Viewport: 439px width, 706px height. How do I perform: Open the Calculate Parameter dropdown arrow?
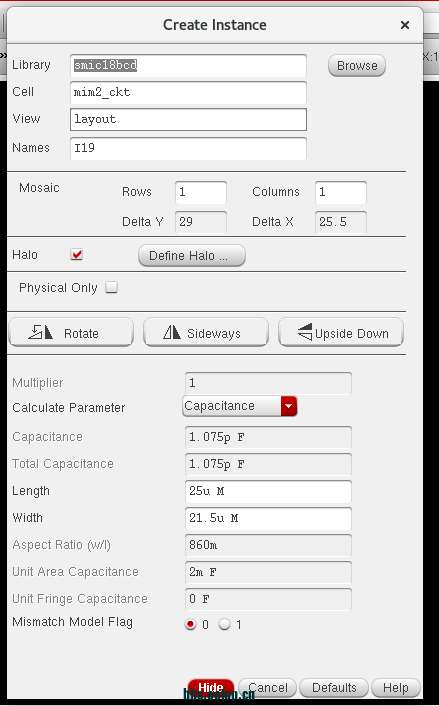pyautogui.click(x=289, y=406)
